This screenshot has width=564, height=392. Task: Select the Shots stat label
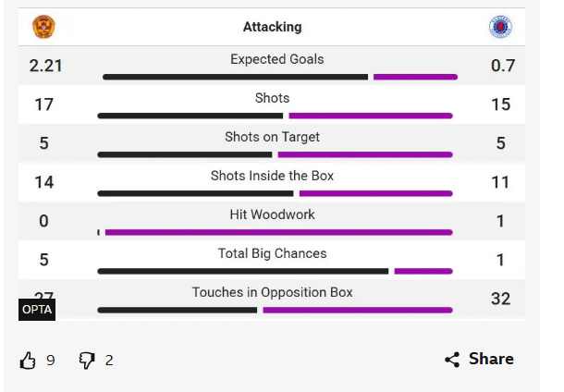tap(272, 98)
